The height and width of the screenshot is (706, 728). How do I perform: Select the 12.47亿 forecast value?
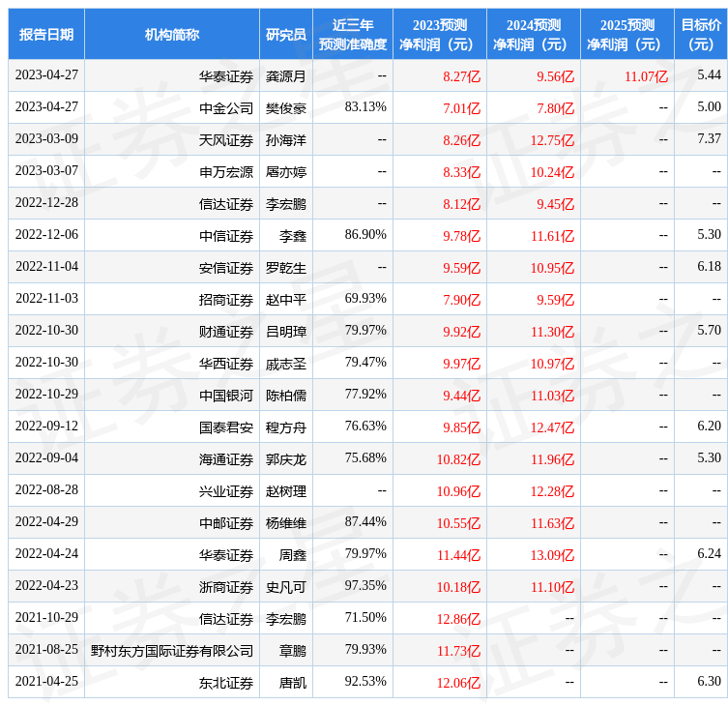[x=552, y=427]
